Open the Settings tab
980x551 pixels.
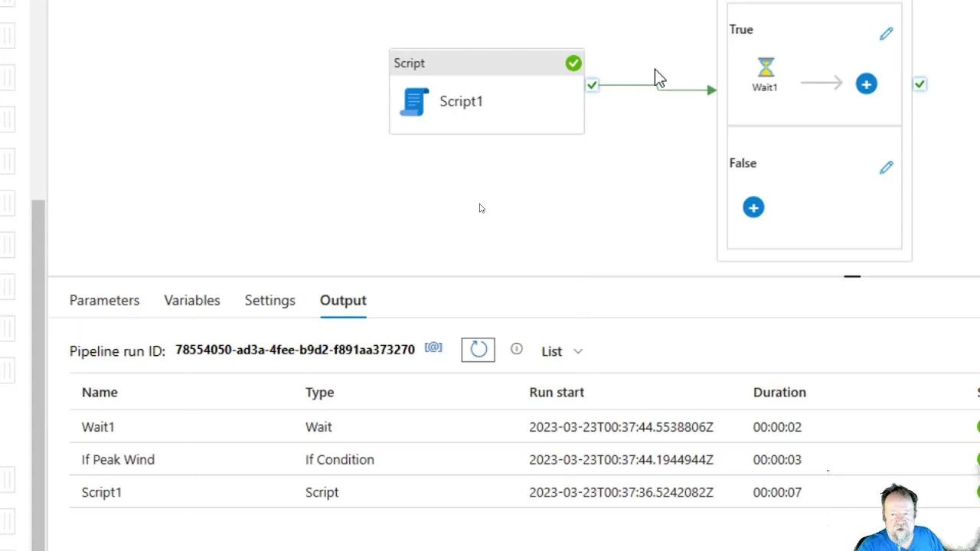tap(270, 301)
